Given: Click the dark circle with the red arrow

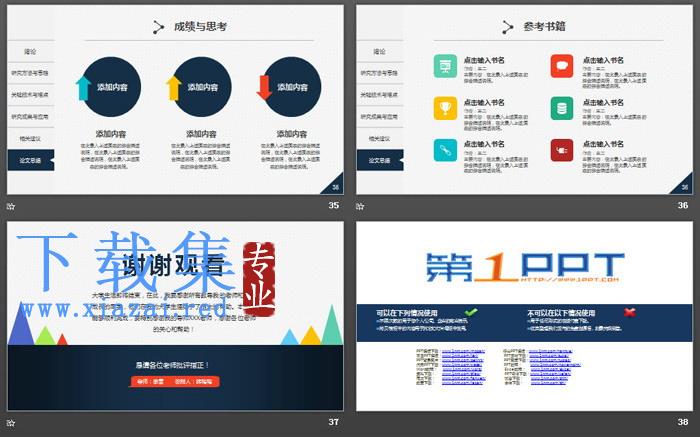Looking at the screenshot, I should (292, 87).
